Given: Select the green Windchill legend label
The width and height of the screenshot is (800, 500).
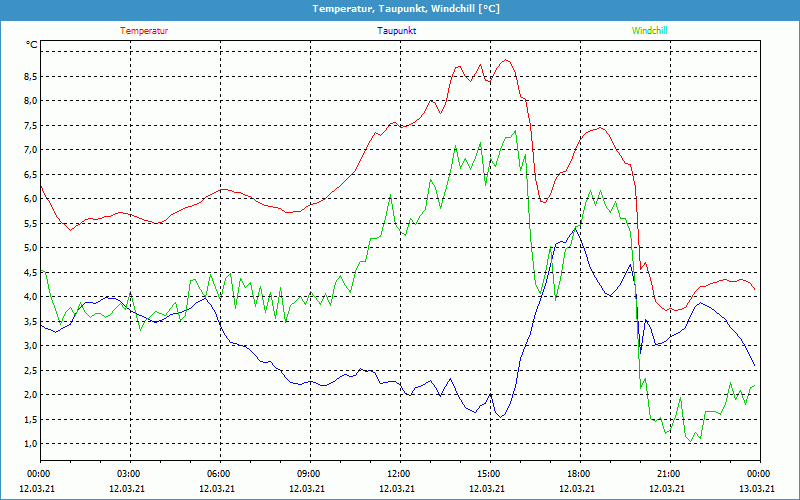Looking at the screenshot, I should (649, 31).
